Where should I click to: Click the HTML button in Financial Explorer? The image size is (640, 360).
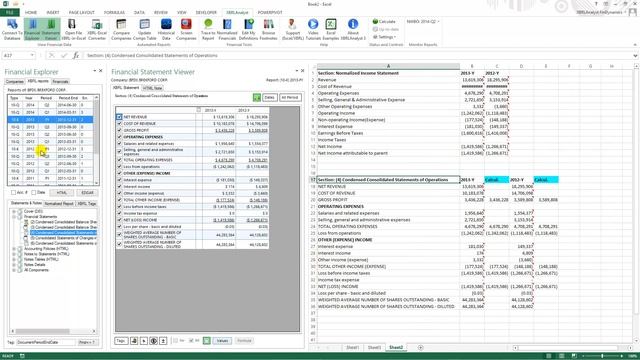coord(62,192)
